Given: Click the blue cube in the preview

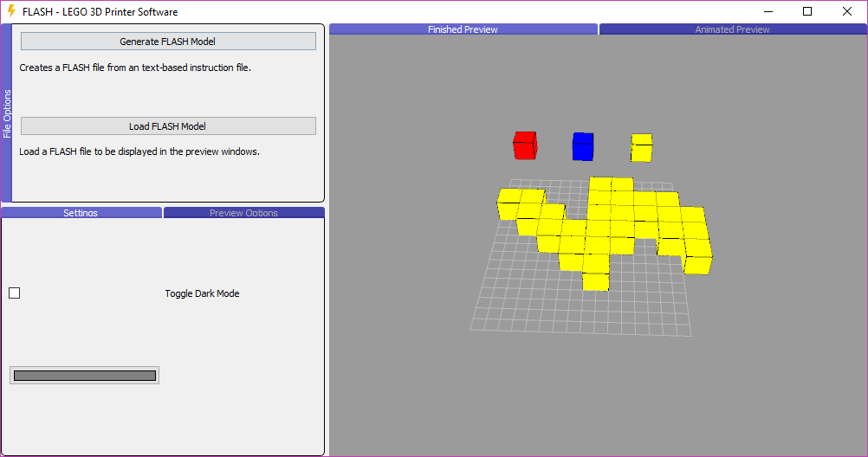Looking at the screenshot, I should click(583, 146).
